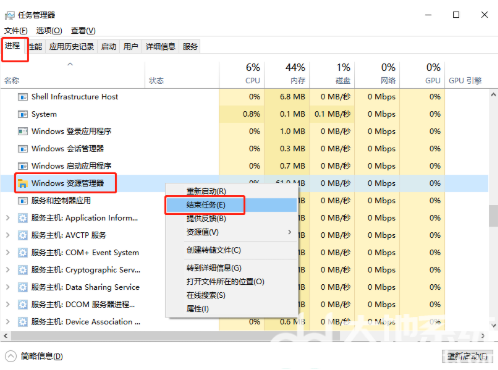Open the 资源值(V) submenu arrow

click(289, 232)
